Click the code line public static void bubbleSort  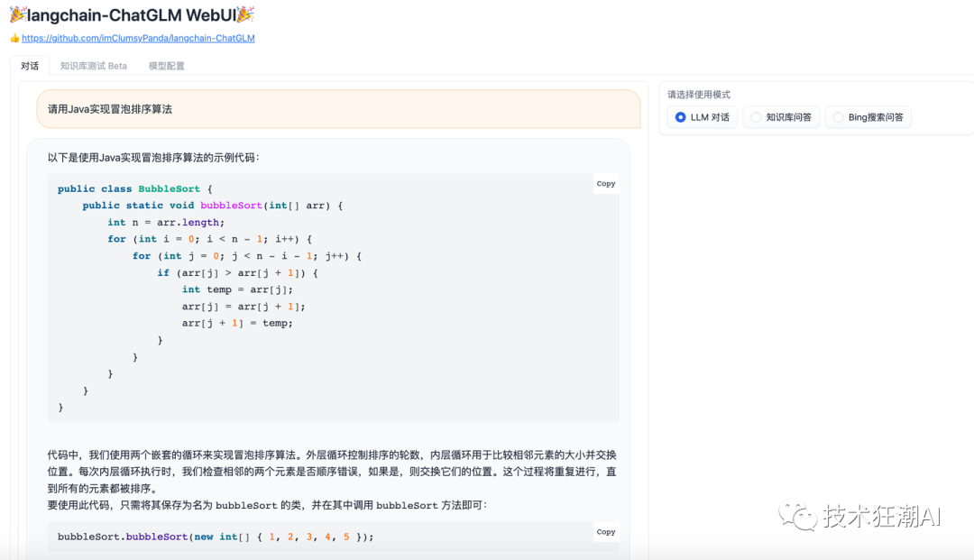click(213, 206)
